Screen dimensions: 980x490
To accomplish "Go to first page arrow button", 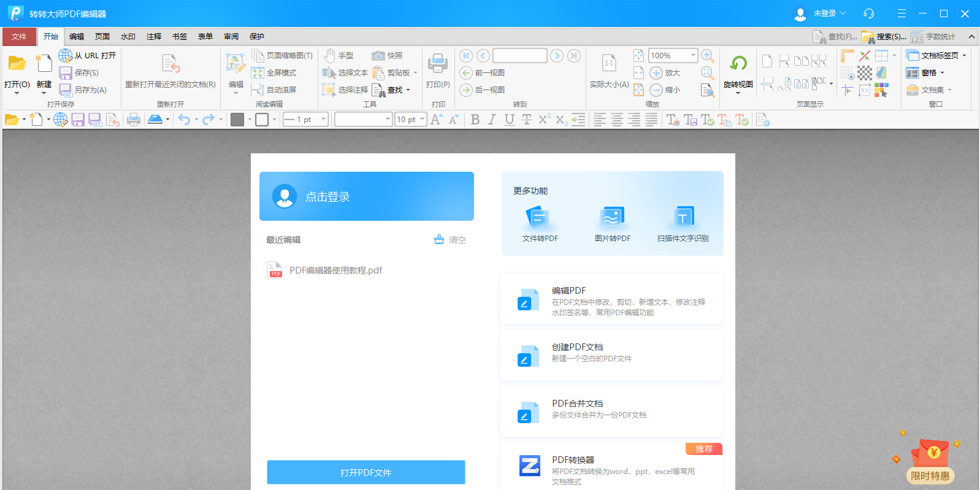I will [466, 56].
